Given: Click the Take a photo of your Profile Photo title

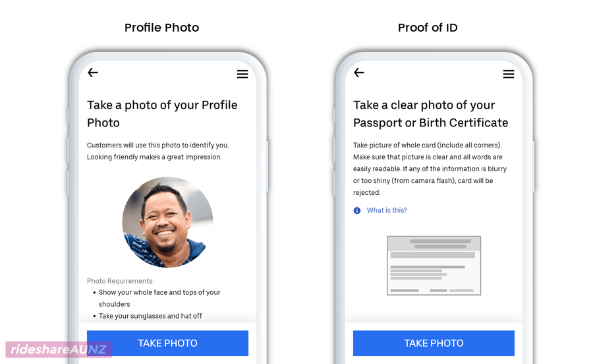Looking at the screenshot, I should [162, 114].
